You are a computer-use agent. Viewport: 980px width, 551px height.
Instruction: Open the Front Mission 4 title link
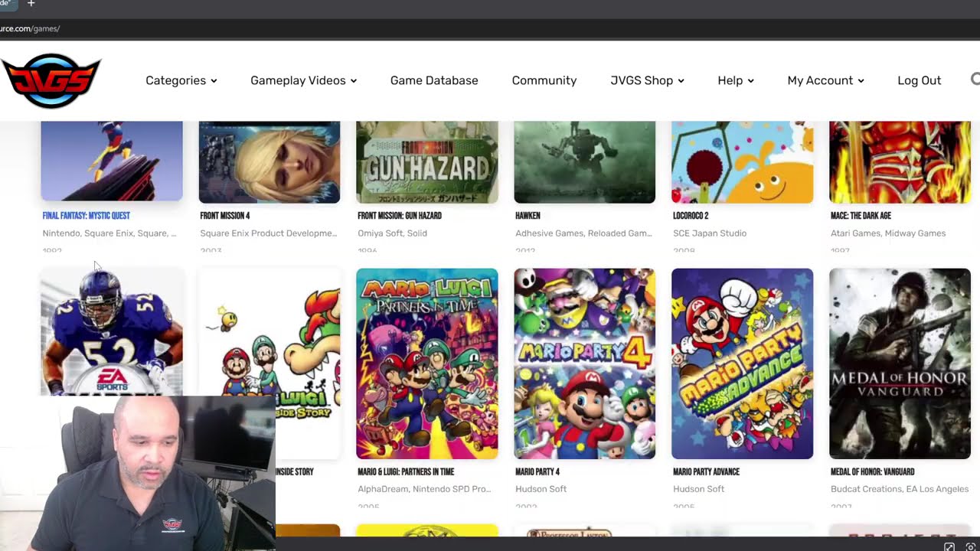[x=225, y=216]
